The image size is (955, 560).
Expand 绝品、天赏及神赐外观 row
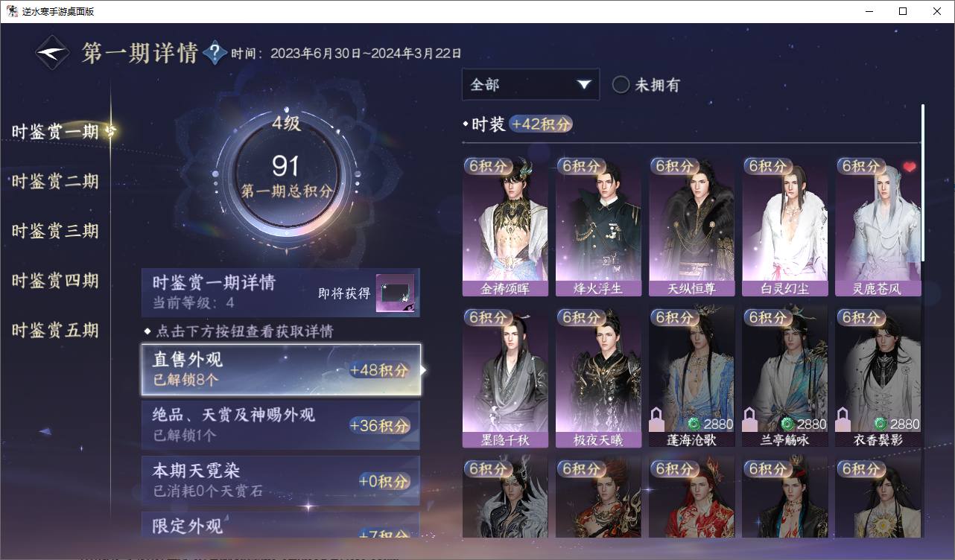281,424
